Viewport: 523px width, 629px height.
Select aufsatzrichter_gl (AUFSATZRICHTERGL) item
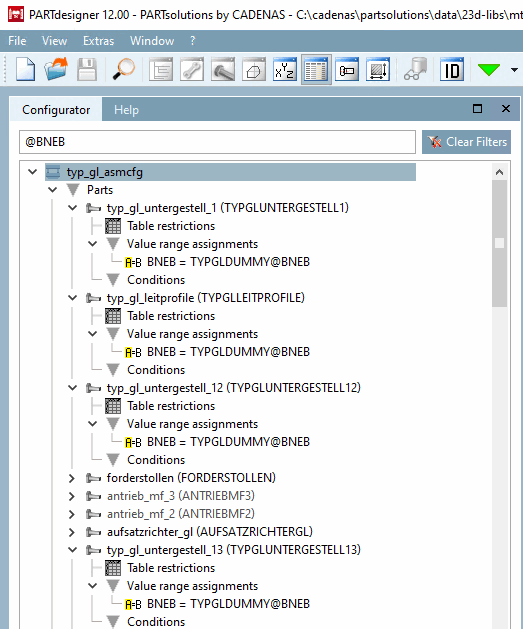click(x=209, y=532)
